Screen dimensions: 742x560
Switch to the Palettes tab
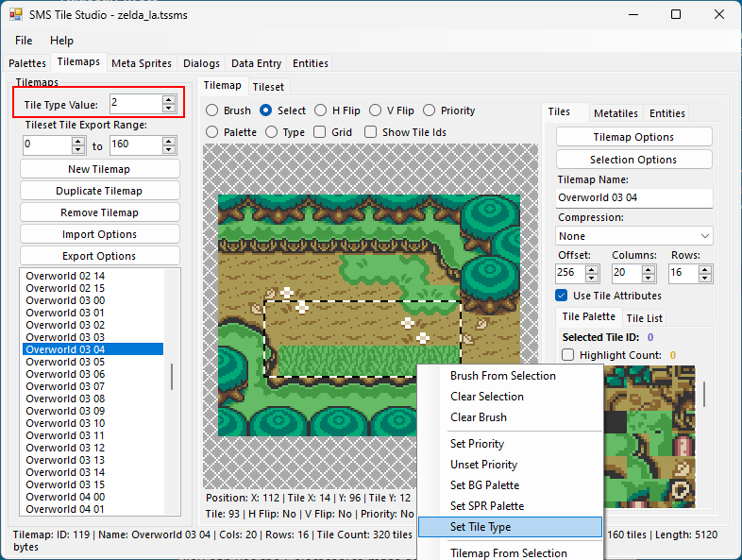[27, 63]
